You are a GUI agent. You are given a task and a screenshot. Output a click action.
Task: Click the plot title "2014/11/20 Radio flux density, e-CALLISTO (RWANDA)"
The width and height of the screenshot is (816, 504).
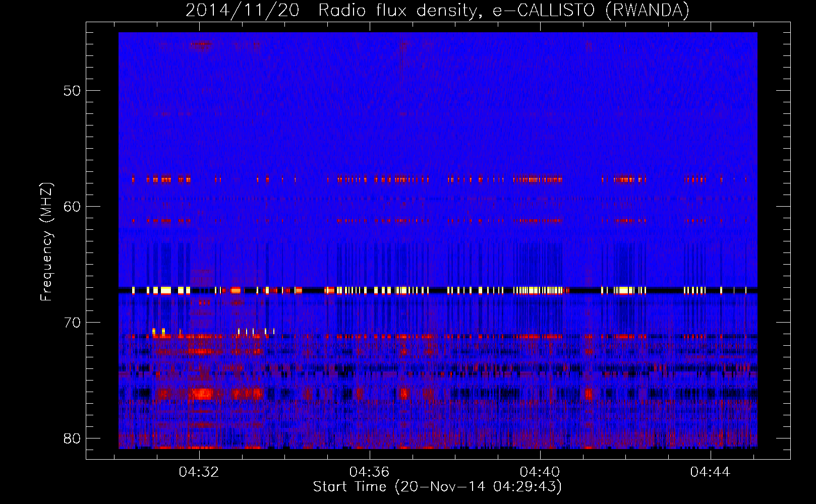click(437, 11)
